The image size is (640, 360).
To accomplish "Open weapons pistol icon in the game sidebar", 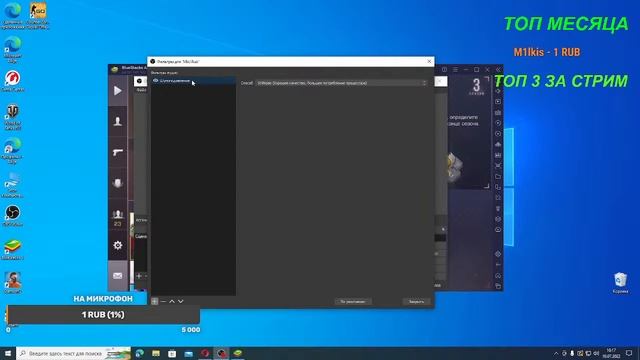I will point(118,152).
